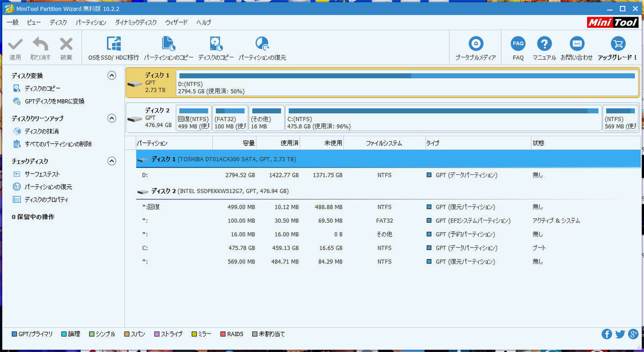Click お問い合わせ envelope icon
This screenshot has height=352, width=644.
(577, 44)
